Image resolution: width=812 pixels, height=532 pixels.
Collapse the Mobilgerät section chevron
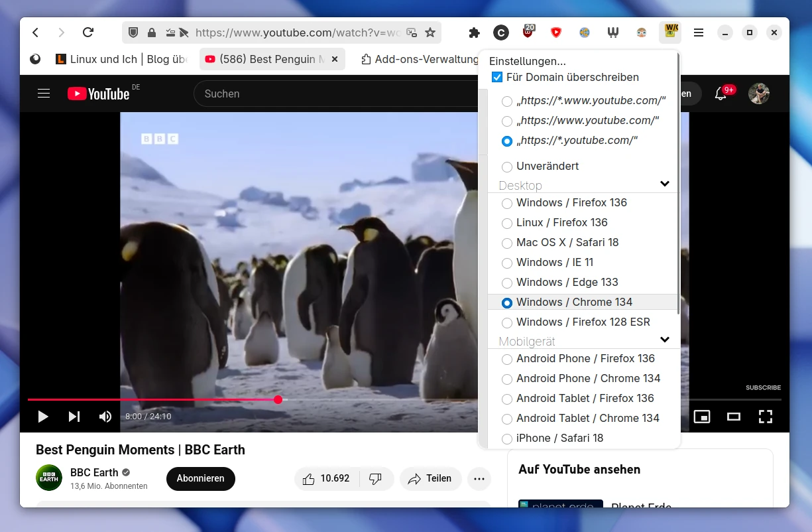(665, 340)
